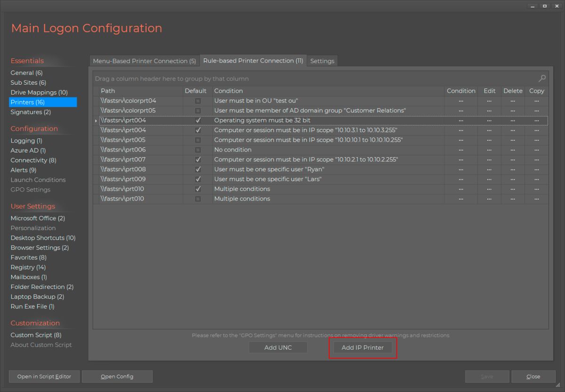Click Open in Script Editor button
The height and width of the screenshot is (392, 565).
tap(44, 376)
